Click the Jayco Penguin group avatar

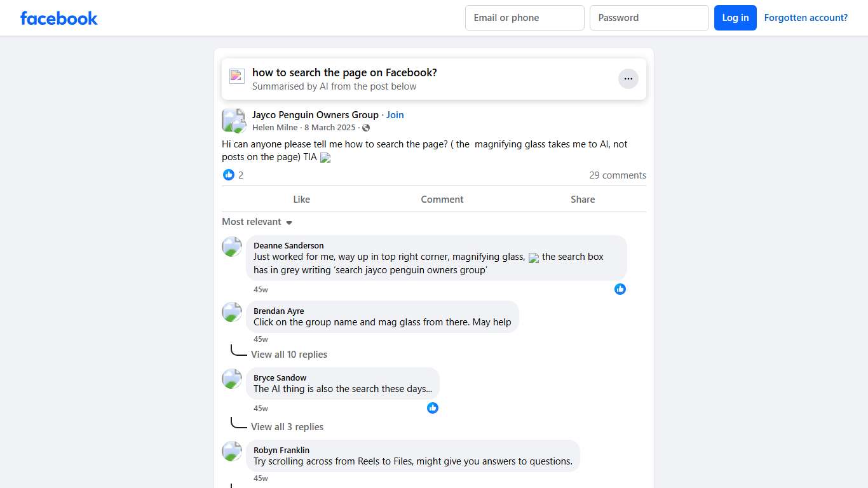[x=233, y=120]
